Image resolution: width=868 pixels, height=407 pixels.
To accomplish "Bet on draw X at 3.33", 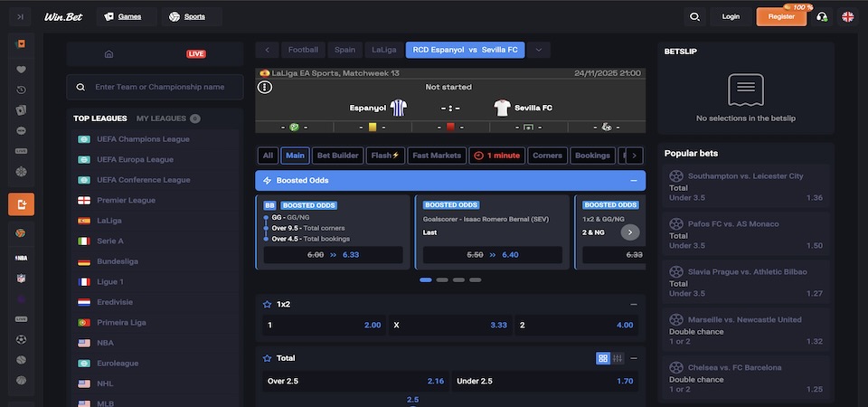I will (450, 325).
